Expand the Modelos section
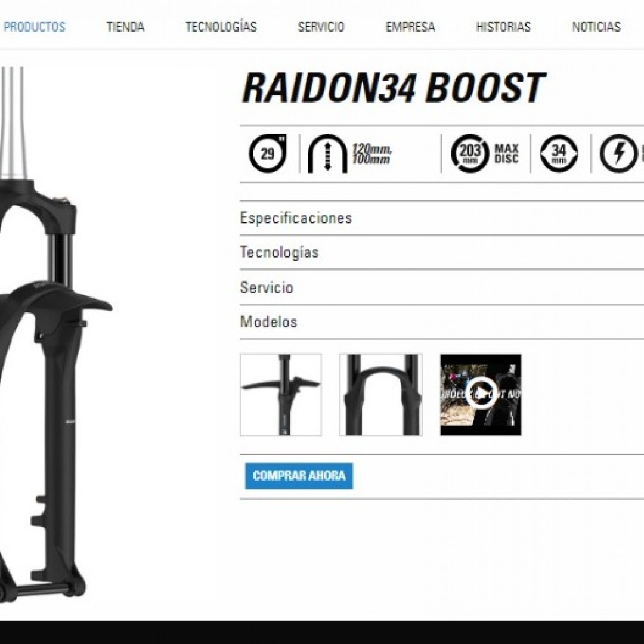The image size is (644, 644). click(268, 322)
